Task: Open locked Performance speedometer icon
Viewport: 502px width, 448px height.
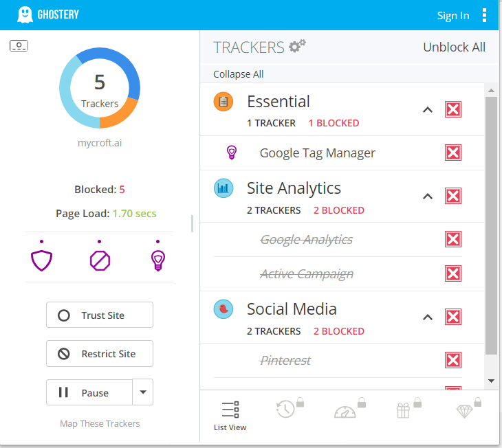Action: 345,412
